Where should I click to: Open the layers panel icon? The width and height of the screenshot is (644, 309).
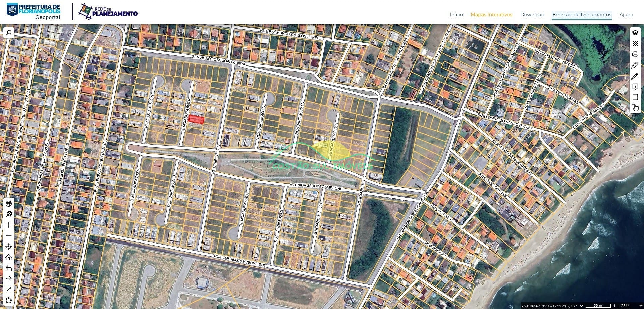[635, 33]
